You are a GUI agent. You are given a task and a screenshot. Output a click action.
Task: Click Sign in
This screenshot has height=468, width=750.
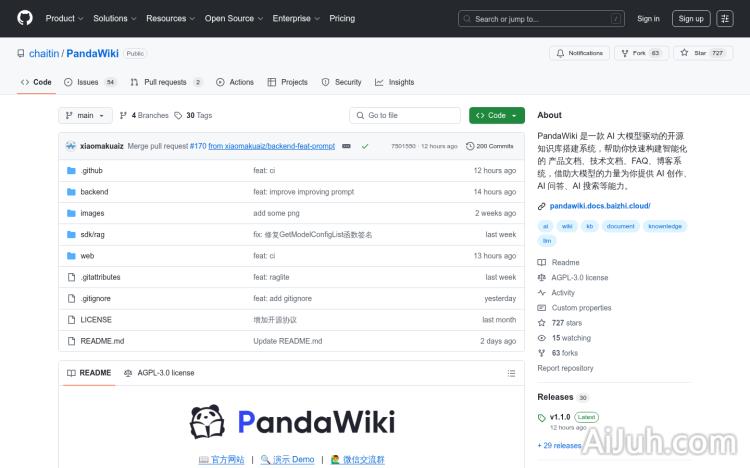[648, 19]
